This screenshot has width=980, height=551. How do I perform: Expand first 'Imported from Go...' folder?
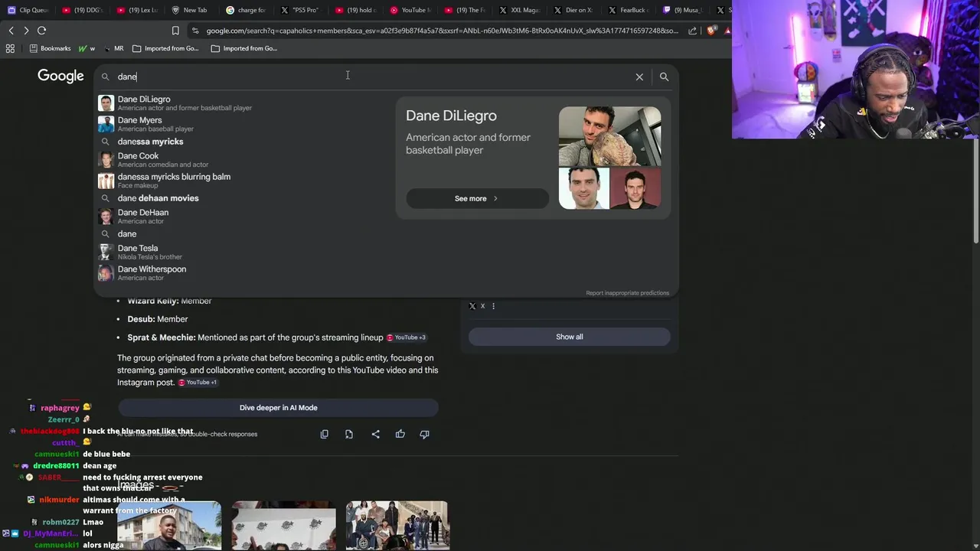coord(165,48)
